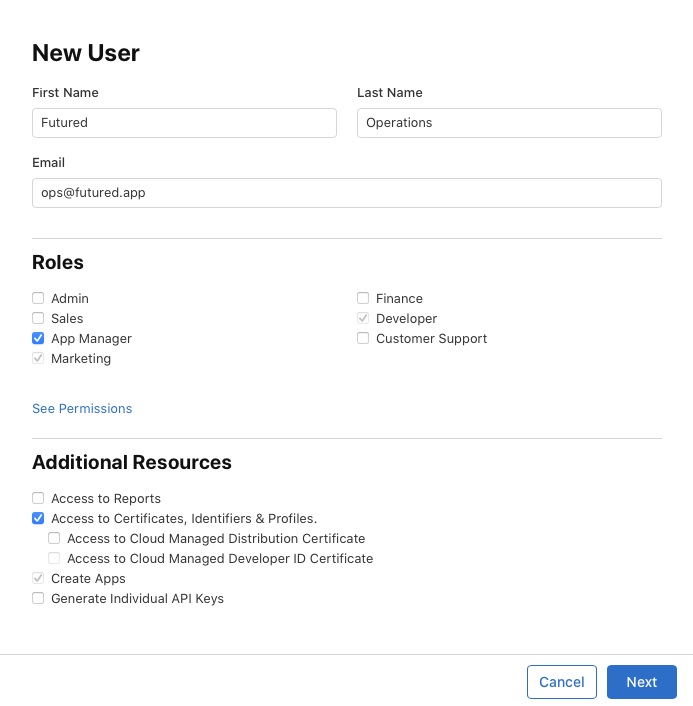Viewport: 693px width, 706px height.
Task: Check Generate Individual API Keys
Action: (x=38, y=598)
